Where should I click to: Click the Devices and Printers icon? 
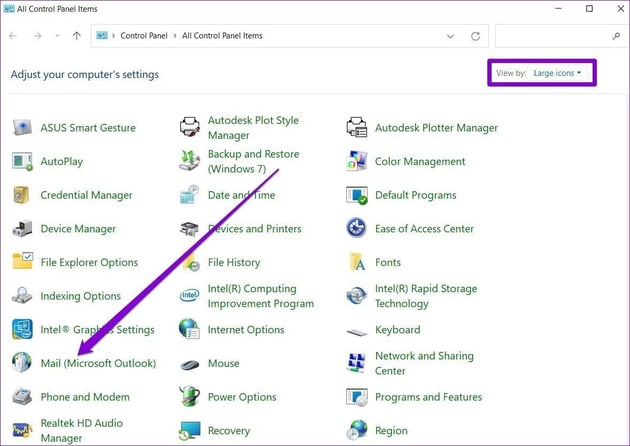[x=190, y=229]
